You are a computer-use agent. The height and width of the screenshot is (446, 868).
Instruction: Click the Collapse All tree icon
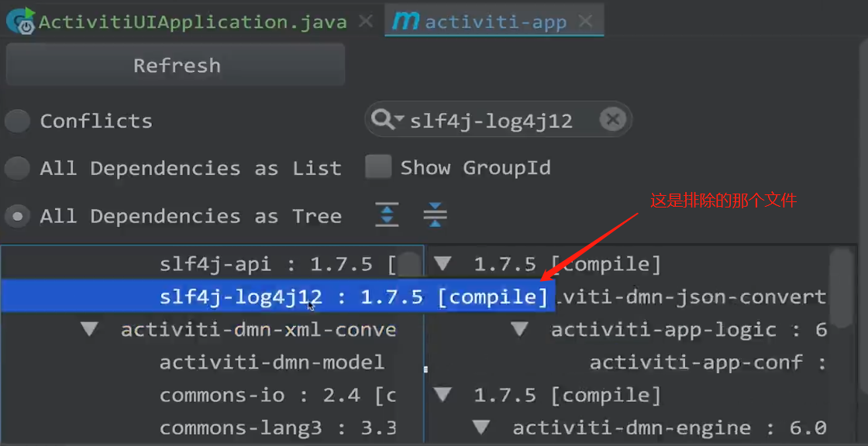[435, 214]
